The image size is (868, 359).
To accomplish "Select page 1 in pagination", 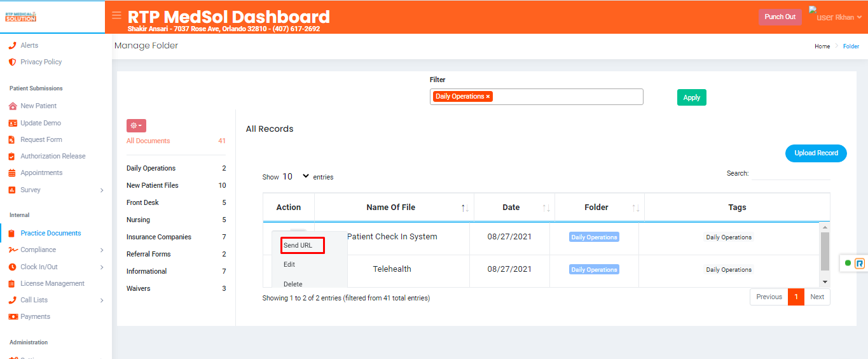I will coord(796,297).
